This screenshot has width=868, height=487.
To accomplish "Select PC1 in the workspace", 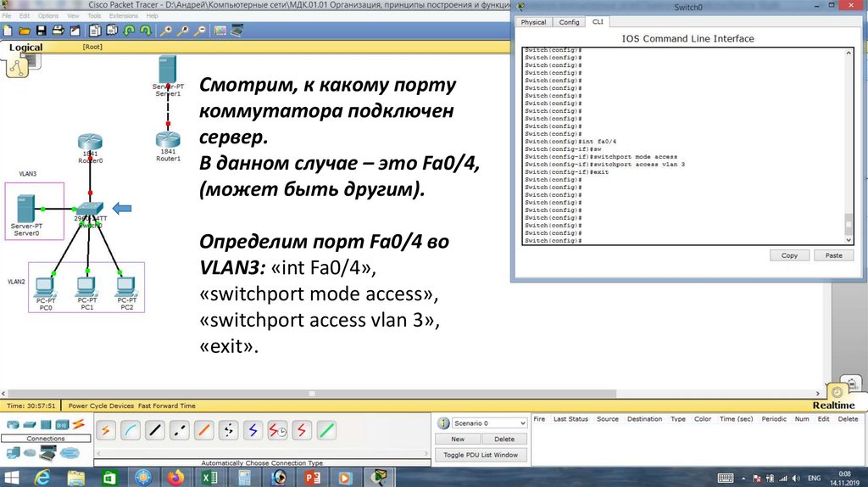I will 86,287.
